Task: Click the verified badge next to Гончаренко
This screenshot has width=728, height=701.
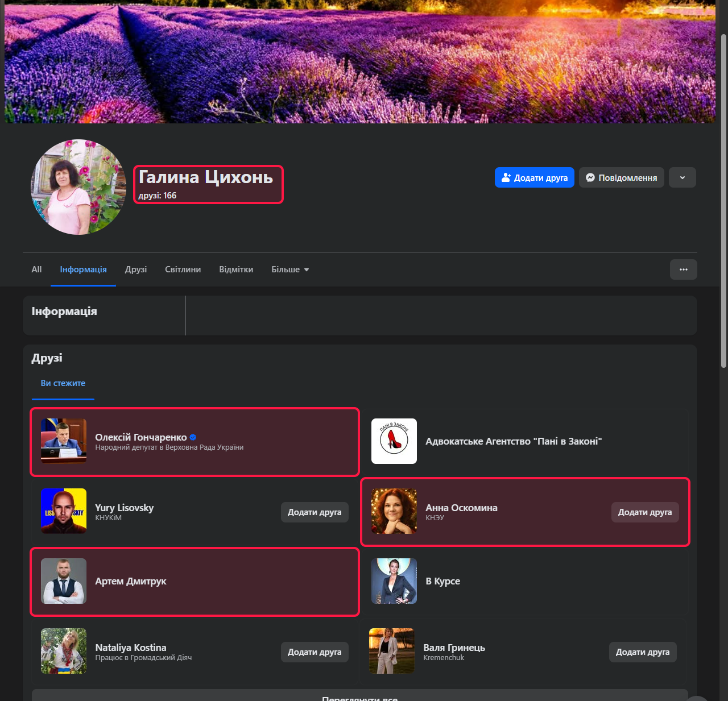Action: (193, 437)
